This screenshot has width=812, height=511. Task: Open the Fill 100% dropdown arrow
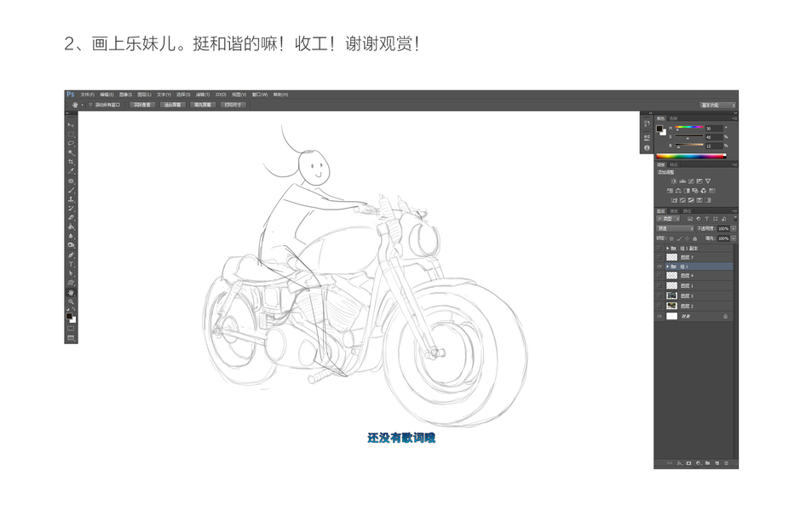[x=734, y=238]
